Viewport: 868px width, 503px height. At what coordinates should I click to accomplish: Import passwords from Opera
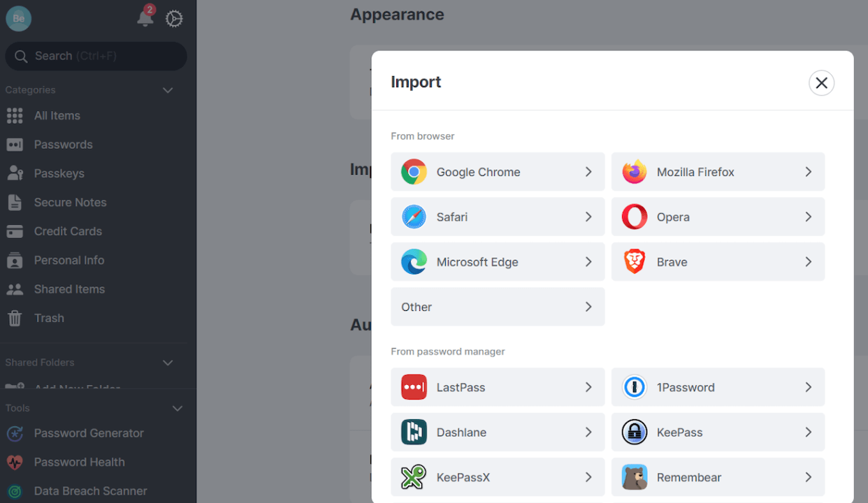[718, 217]
